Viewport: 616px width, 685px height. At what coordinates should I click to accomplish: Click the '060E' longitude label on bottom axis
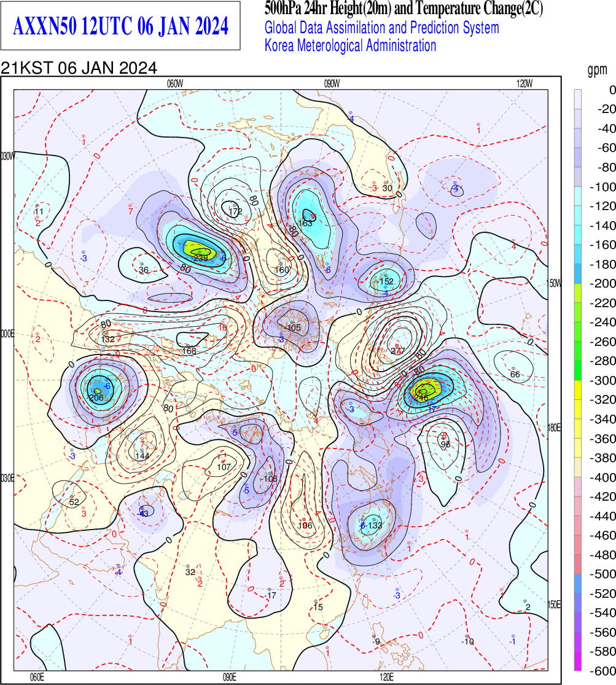37,677
